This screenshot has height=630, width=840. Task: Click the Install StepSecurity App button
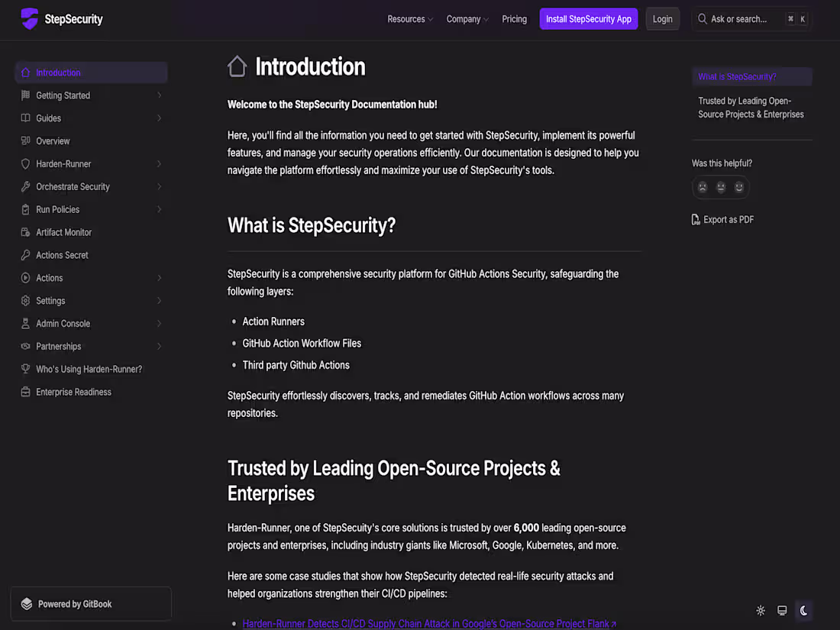(588, 18)
